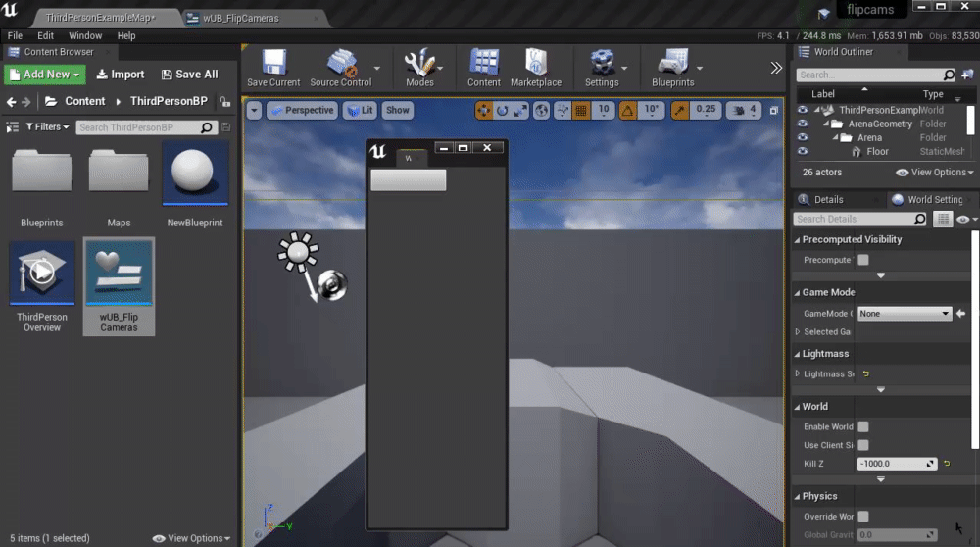Open World Outliner View Options dropdown

click(934, 172)
